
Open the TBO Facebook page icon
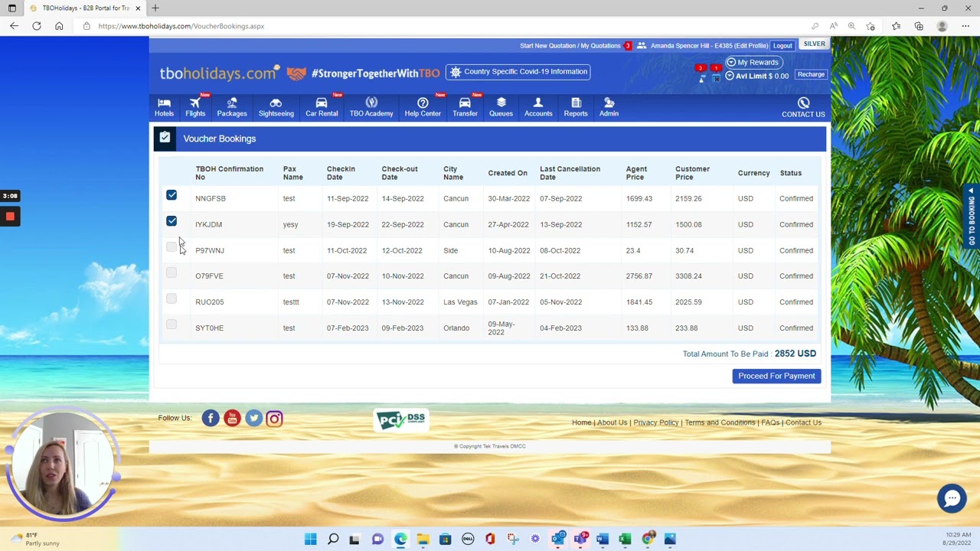tap(211, 418)
